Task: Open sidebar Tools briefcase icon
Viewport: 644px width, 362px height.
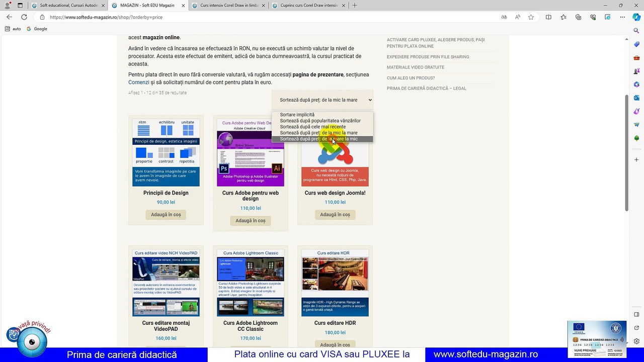Action: (636, 58)
